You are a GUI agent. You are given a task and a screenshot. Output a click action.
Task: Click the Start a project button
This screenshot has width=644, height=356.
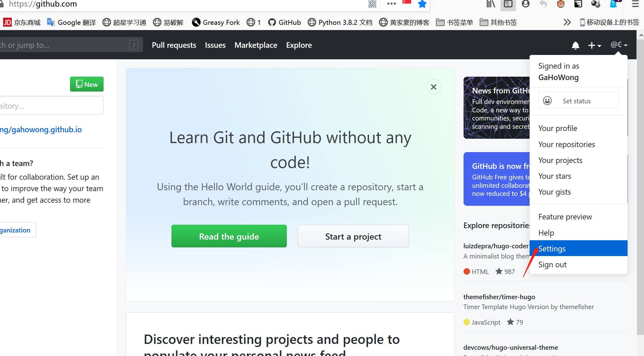353,236
